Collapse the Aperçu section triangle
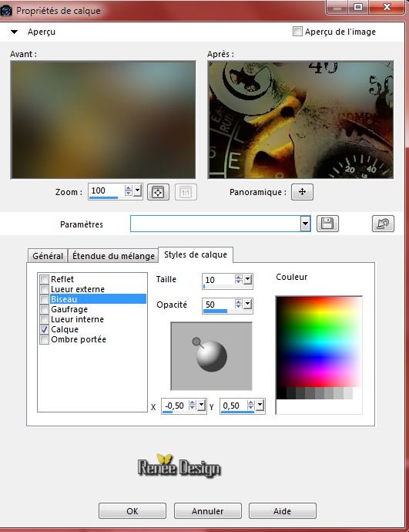 14,32
